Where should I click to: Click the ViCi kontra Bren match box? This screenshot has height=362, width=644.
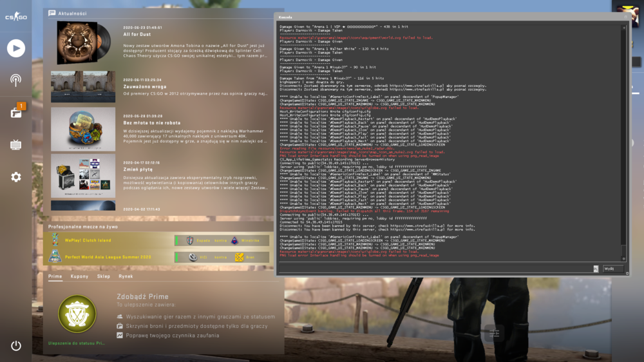(222, 257)
